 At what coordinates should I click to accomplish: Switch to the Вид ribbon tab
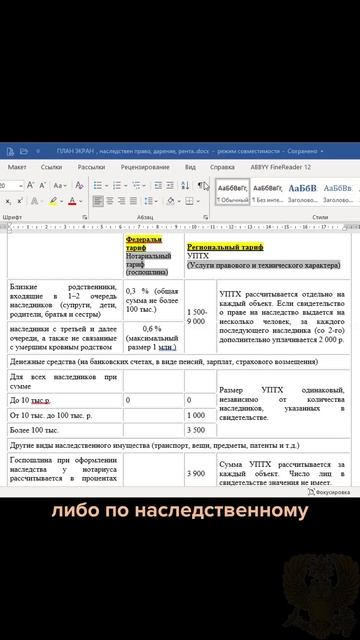pos(190,167)
